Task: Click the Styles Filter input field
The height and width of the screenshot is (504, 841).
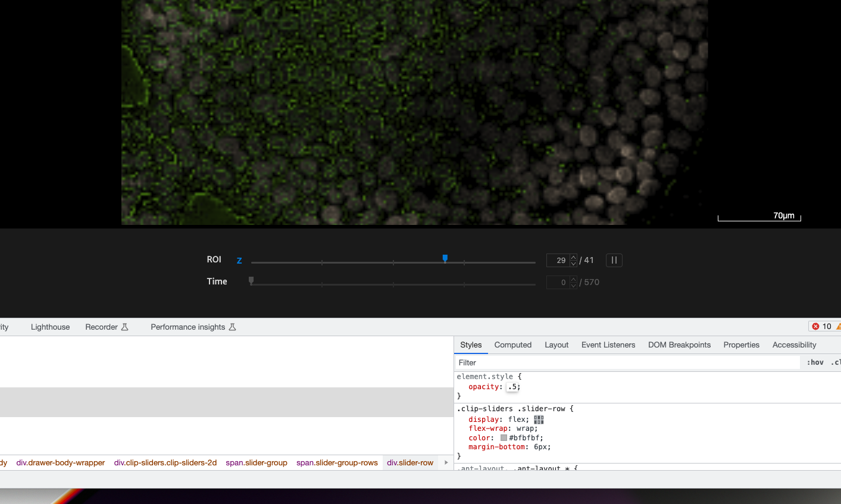Action: [x=628, y=362]
